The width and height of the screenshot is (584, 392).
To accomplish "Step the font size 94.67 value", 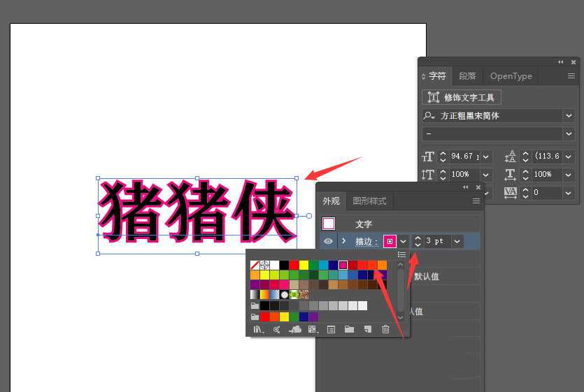I will tap(443, 157).
